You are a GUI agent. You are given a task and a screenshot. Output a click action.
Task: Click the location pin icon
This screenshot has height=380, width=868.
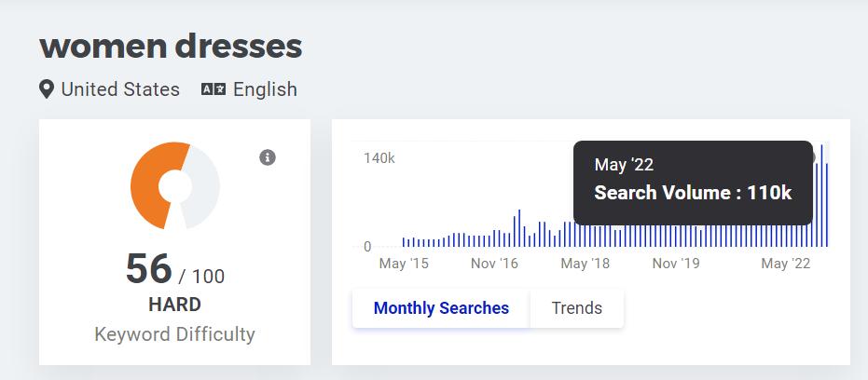click(47, 89)
